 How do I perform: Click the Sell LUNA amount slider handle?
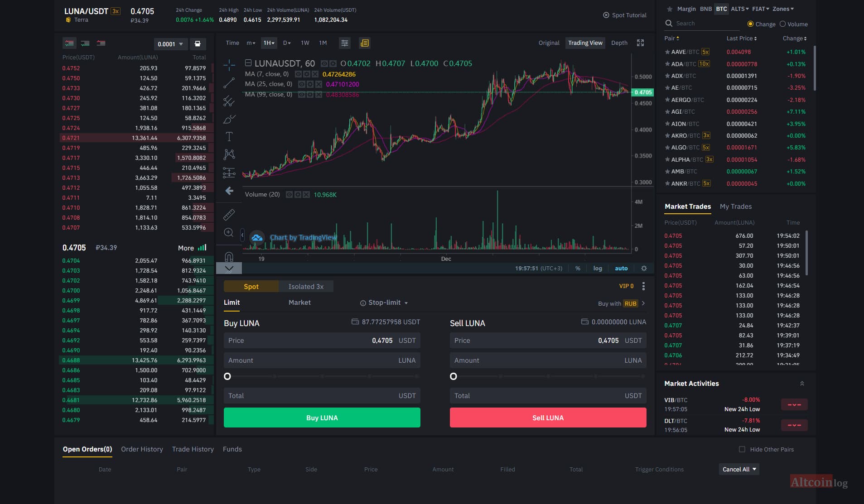(454, 376)
